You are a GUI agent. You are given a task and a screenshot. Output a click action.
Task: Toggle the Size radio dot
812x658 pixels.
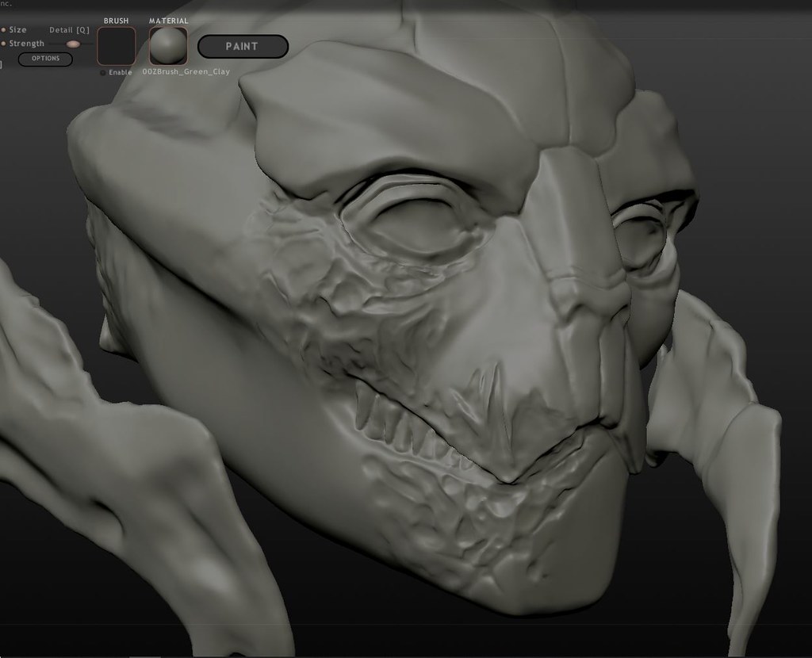[x=4, y=30]
